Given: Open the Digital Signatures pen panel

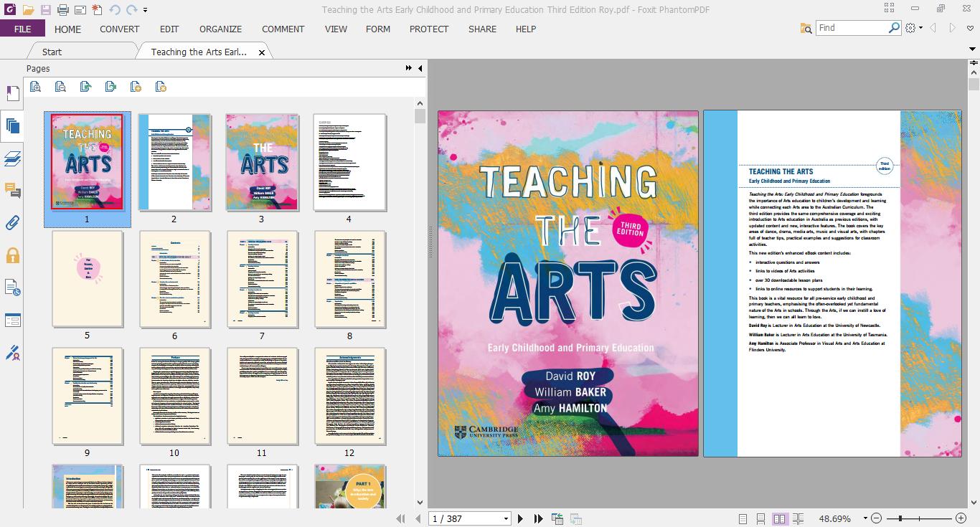Looking at the screenshot, I should [x=12, y=352].
